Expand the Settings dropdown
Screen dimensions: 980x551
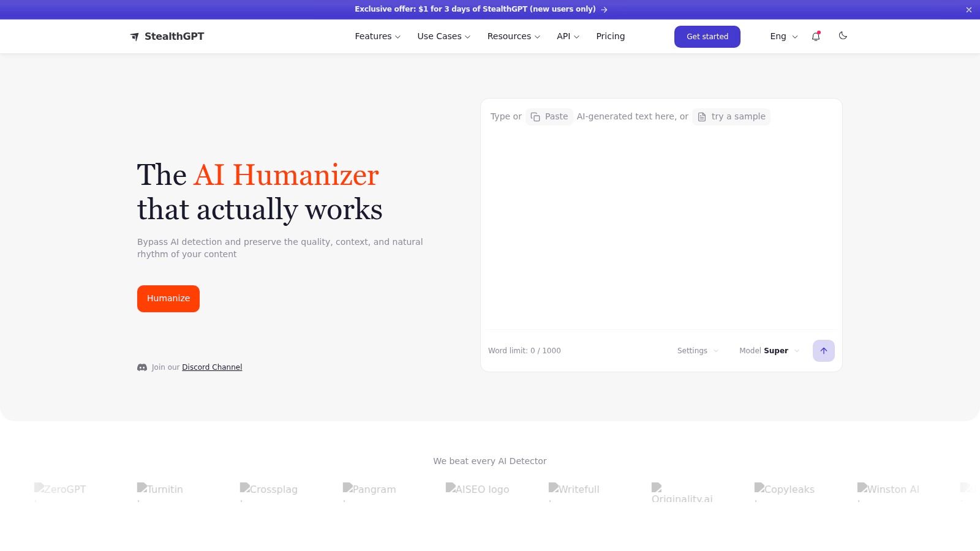tap(698, 351)
